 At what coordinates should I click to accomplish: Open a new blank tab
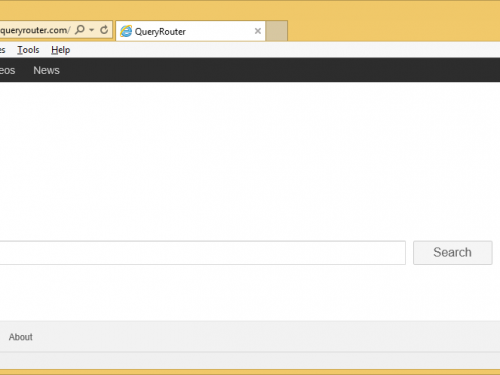tap(277, 31)
